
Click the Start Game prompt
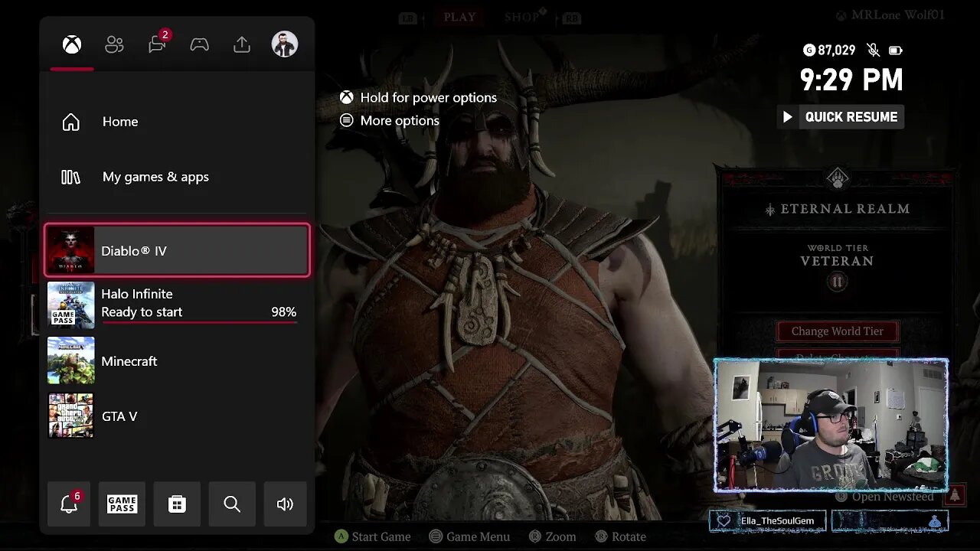click(373, 536)
